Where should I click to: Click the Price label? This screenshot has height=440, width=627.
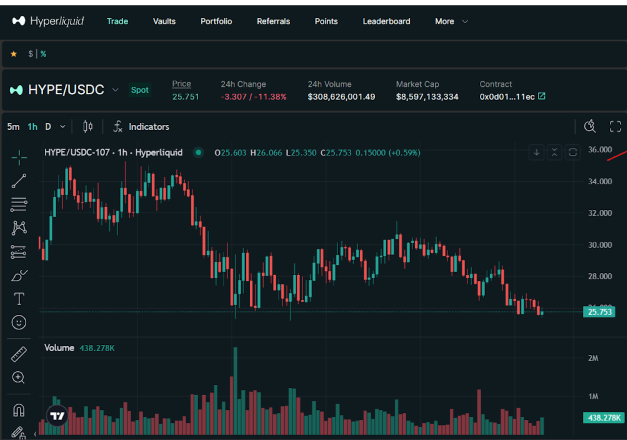(x=182, y=84)
